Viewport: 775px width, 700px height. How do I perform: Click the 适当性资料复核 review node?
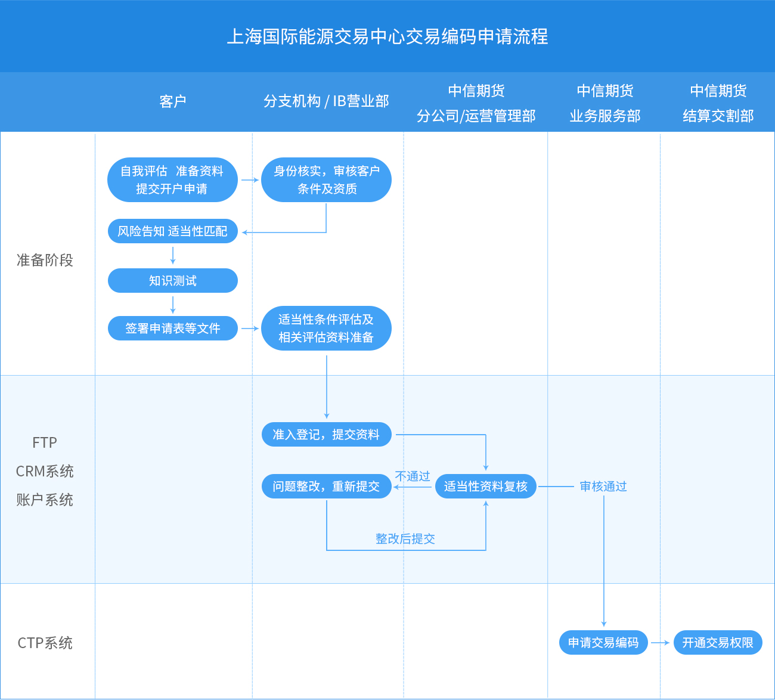pyautogui.click(x=486, y=486)
